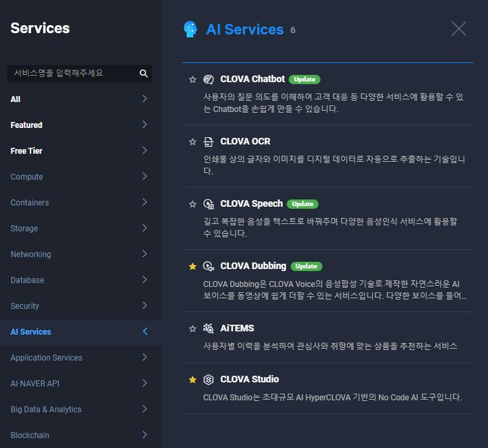Click the AI Services header title
The image size is (488, 448).
[x=244, y=30]
